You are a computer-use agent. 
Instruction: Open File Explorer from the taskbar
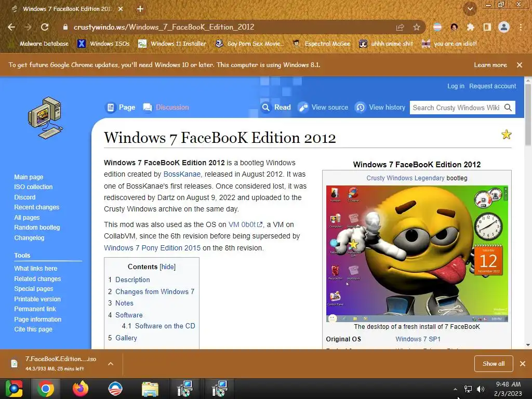(x=150, y=389)
